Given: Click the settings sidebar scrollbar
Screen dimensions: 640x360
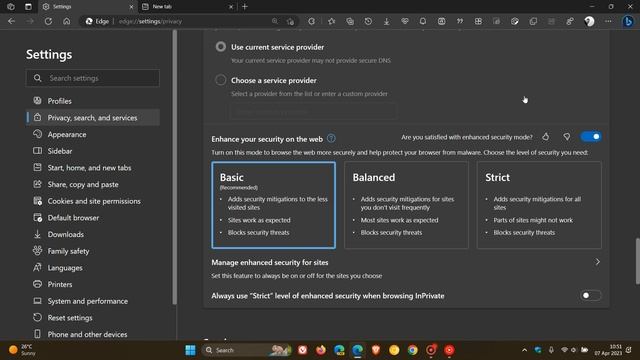Looking at the screenshot, I should (175, 167).
